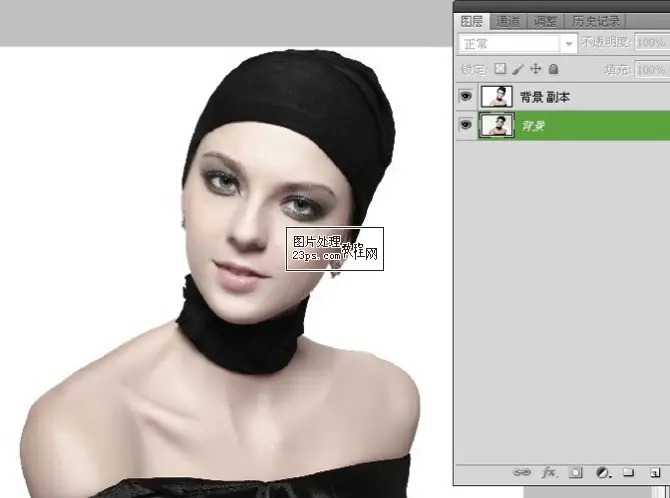Viewport: 670px width, 498px height.
Task: Open the 正常 blend mode dropdown
Action: (x=517, y=43)
